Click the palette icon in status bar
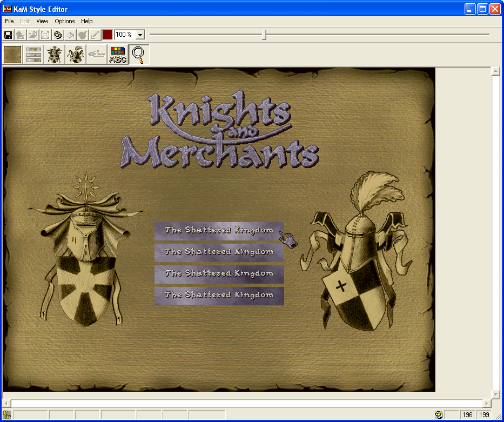Viewport: 504px width, 422px height. coord(439,414)
